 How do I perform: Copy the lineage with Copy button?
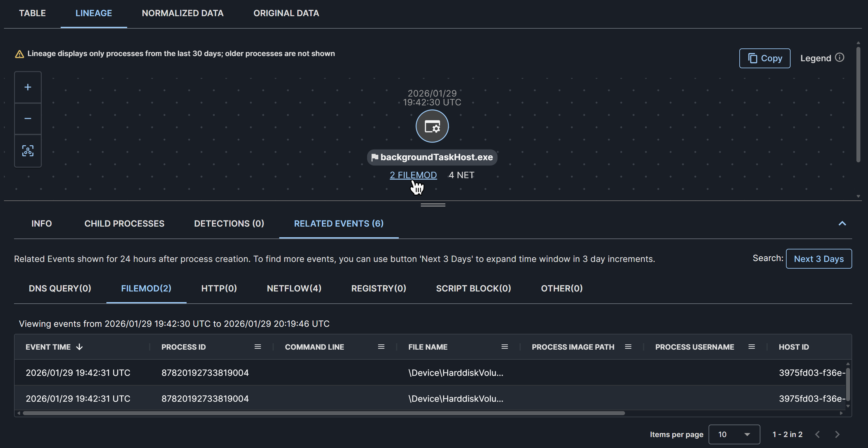(x=765, y=58)
